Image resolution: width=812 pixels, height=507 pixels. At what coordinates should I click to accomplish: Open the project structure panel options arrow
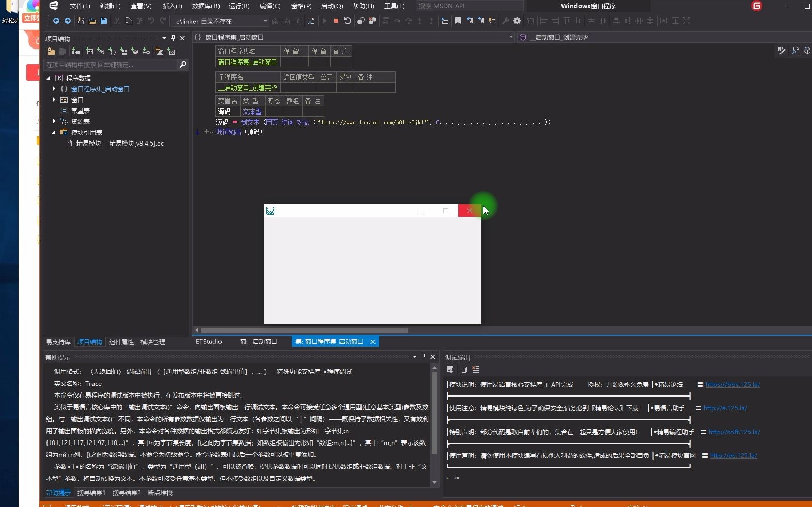coord(164,38)
